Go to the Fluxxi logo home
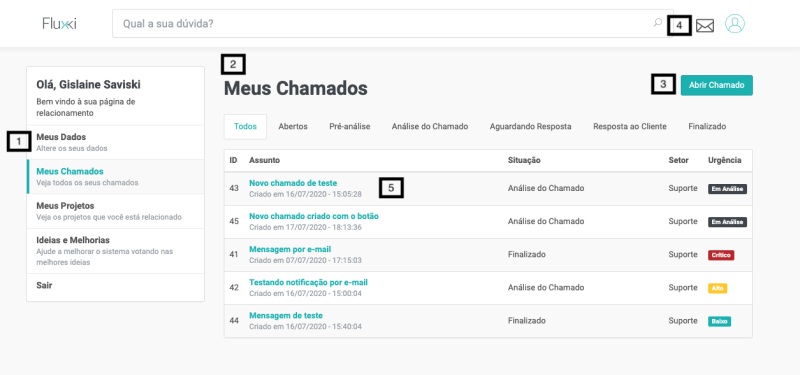The height and width of the screenshot is (375, 800). pyautogui.click(x=60, y=23)
